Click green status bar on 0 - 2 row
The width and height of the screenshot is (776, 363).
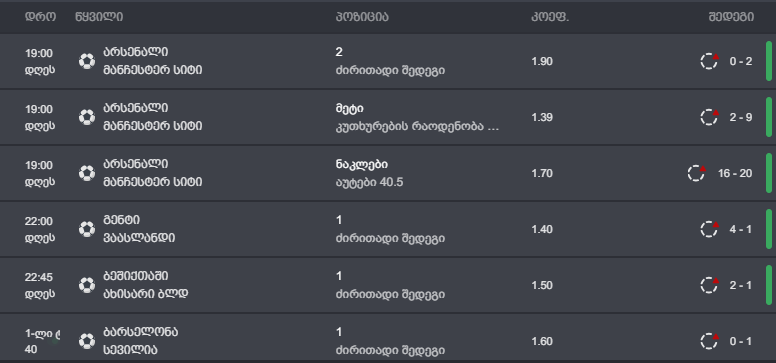[769, 61]
